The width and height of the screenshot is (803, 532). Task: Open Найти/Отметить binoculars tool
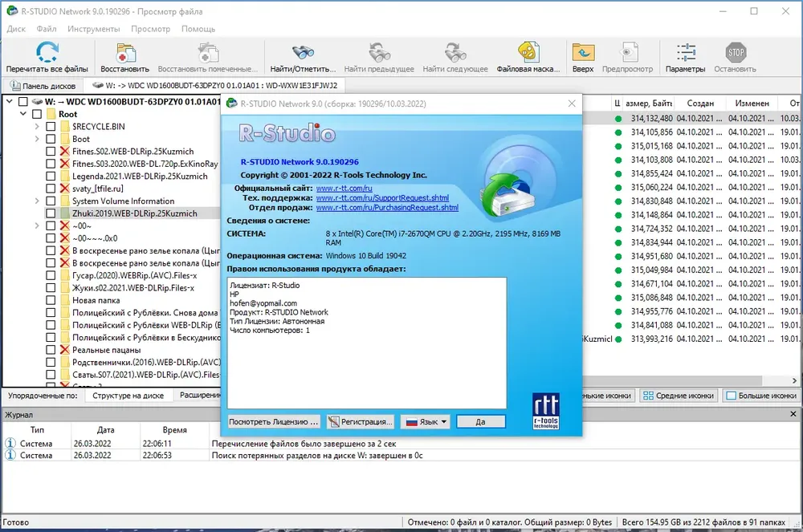point(303,53)
